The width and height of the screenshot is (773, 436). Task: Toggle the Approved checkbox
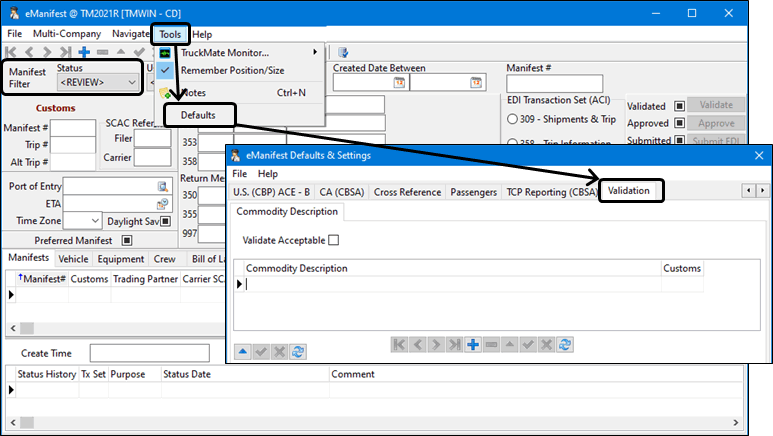pyautogui.click(x=679, y=123)
